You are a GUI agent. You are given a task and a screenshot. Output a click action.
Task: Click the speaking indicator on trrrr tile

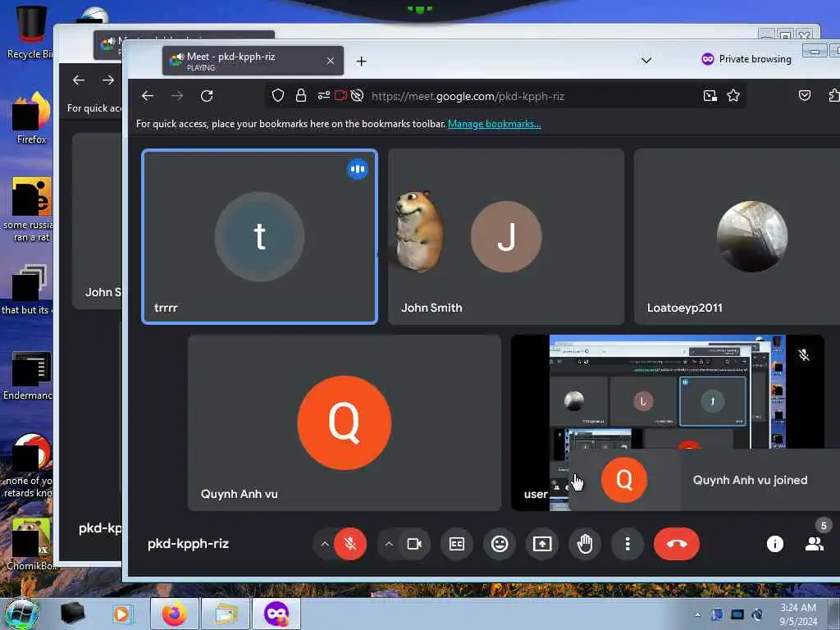click(x=358, y=169)
